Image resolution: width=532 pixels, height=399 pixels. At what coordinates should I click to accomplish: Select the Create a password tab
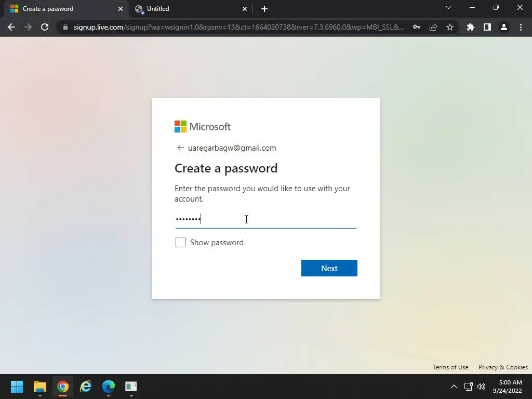(x=66, y=9)
